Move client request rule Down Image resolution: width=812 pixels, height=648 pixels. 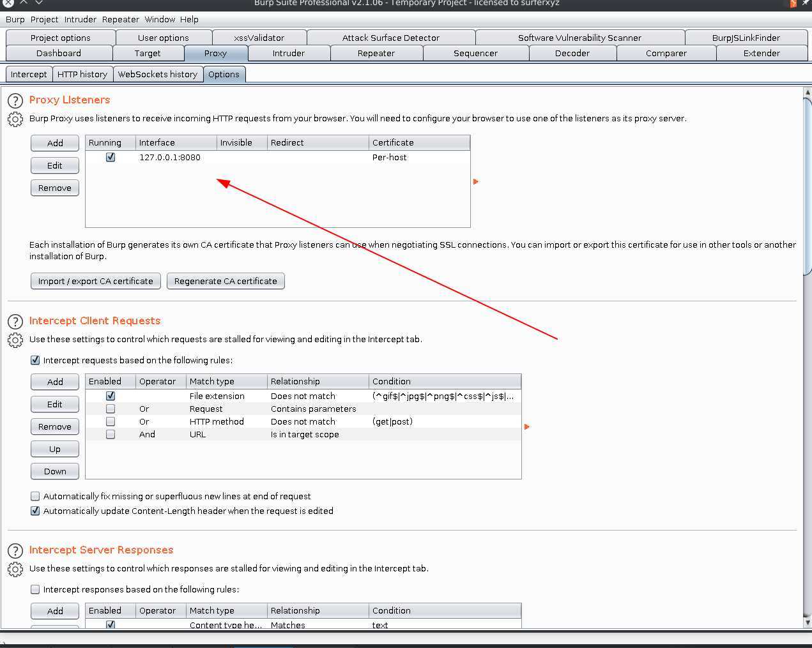tap(55, 471)
